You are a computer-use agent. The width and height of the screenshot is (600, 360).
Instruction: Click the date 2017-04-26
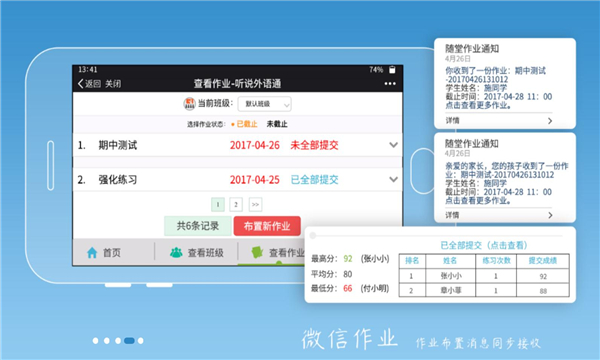click(254, 145)
